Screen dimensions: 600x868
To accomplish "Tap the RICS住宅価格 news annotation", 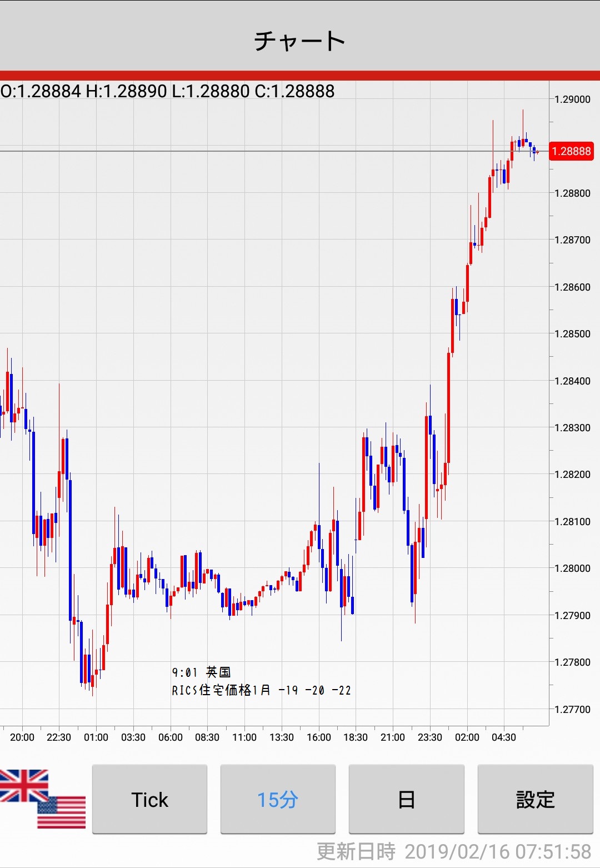I will click(x=261, y=690).
